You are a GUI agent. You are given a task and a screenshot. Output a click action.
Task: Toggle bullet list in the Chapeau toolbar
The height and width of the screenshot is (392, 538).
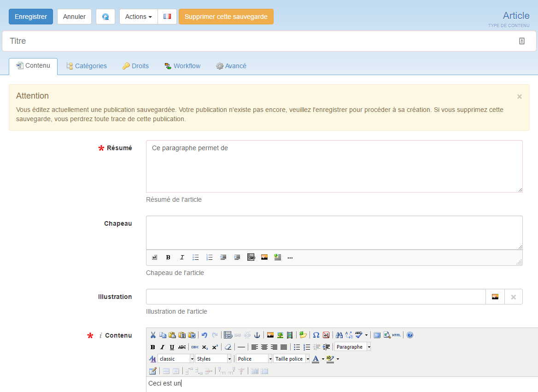[x=196, y=257]
